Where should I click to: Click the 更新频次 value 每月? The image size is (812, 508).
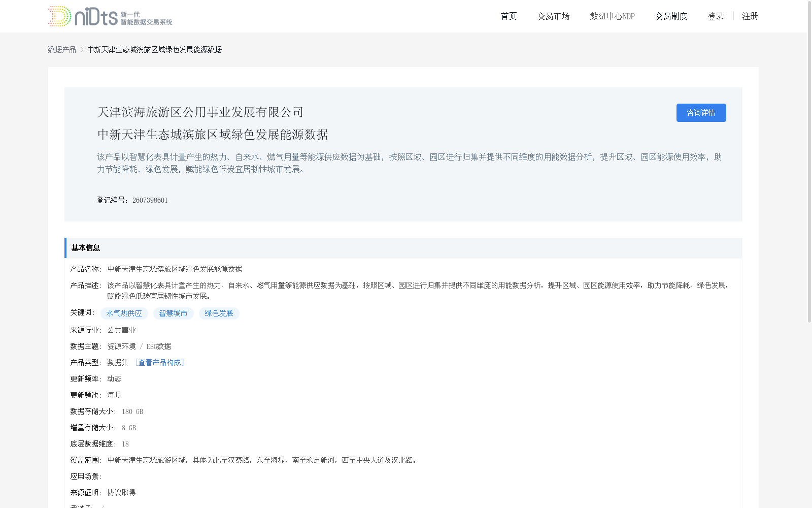pos(114,395)
